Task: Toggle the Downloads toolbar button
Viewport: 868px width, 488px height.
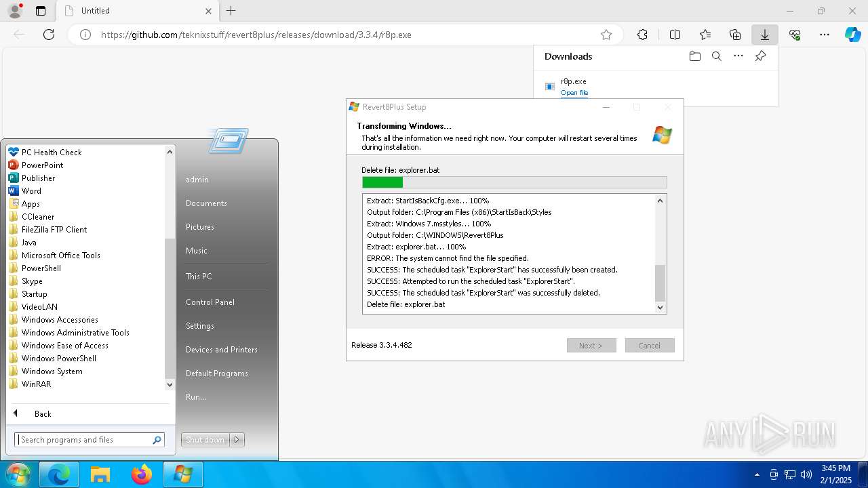Action: (x=765, y=35)
